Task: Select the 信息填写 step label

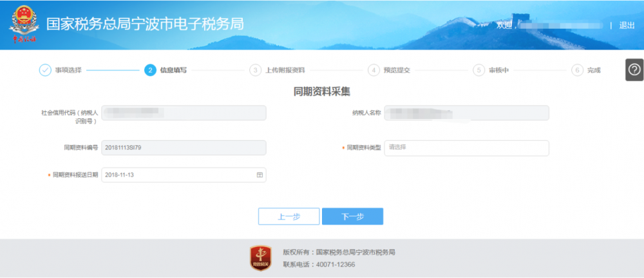Action: [x=173, y=70]
